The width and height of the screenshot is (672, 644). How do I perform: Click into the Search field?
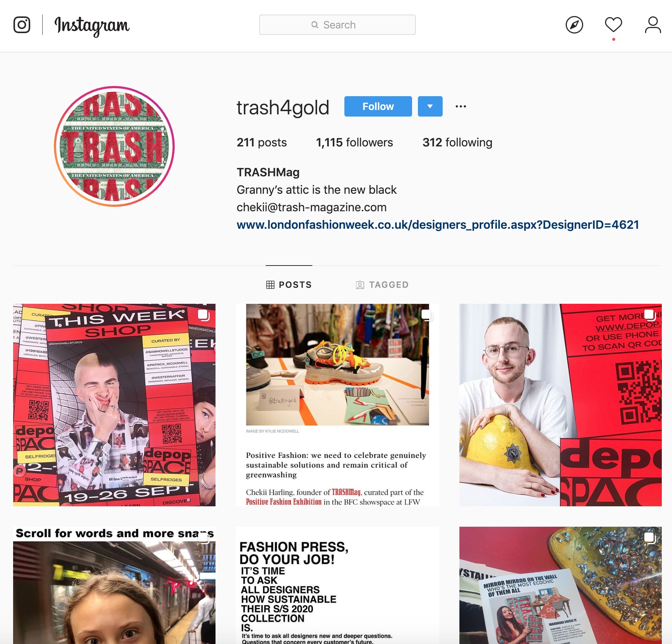point(337,25)
